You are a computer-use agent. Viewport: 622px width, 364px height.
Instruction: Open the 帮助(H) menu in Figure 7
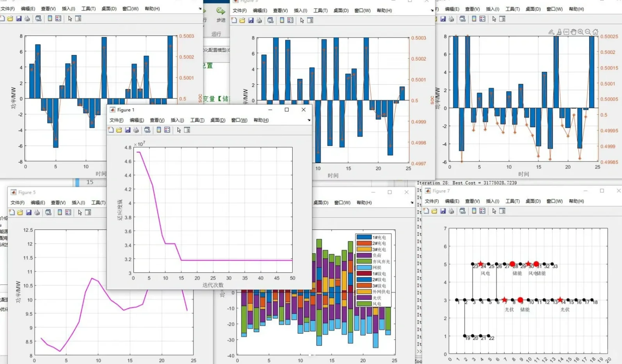576,201
